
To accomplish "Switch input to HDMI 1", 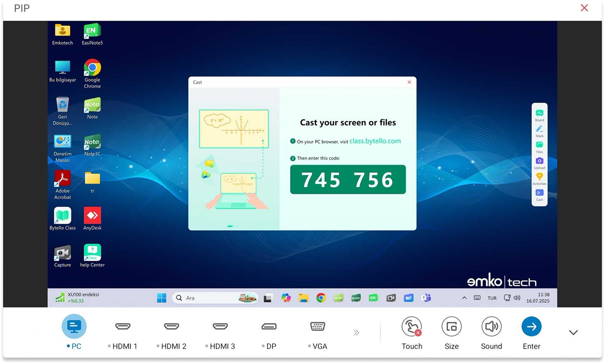I will tap(123, 327).
